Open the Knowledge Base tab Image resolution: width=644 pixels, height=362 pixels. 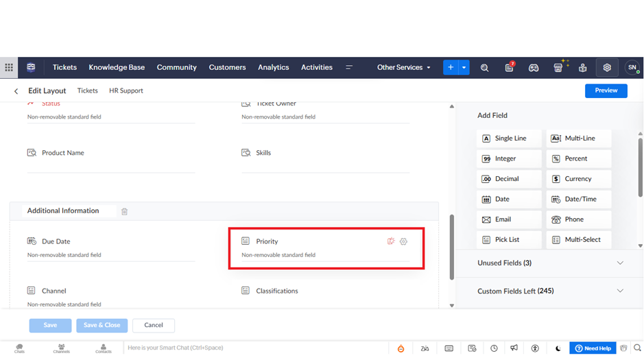coord(117,68)
